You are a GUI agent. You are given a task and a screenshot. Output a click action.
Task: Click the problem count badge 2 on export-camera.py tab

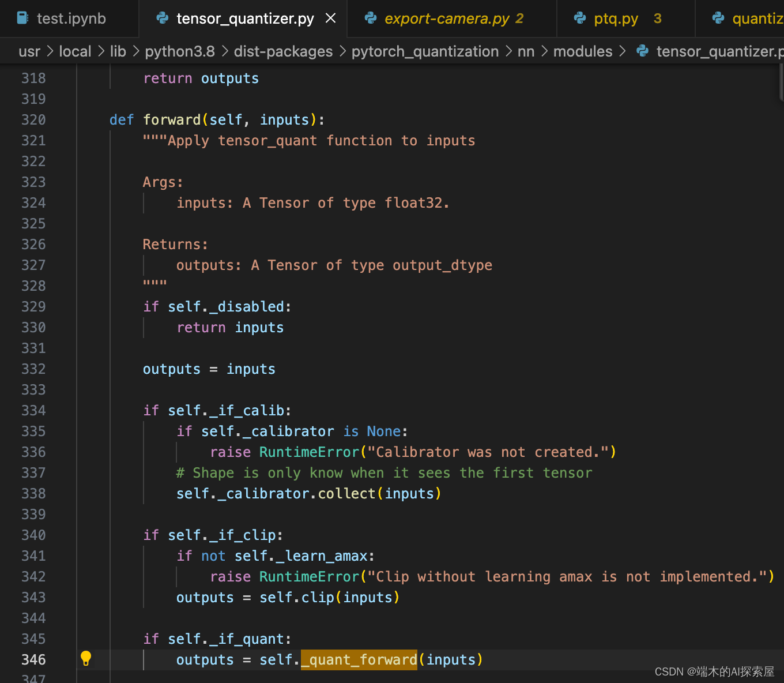point(519,18)
